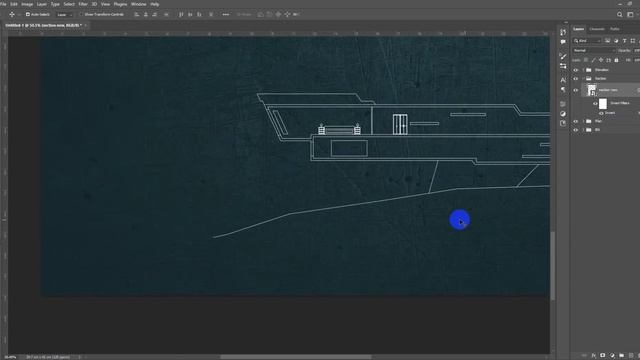This screenshot has width=640, height=360.
Task: Switch to the Channels tab
Action: [597, 29]
